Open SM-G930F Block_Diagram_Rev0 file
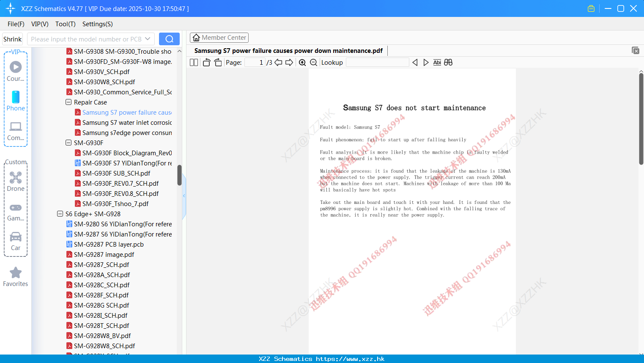The height and width of the screenshot is (363, 644). pyautogui.click(x=123, y=153)
